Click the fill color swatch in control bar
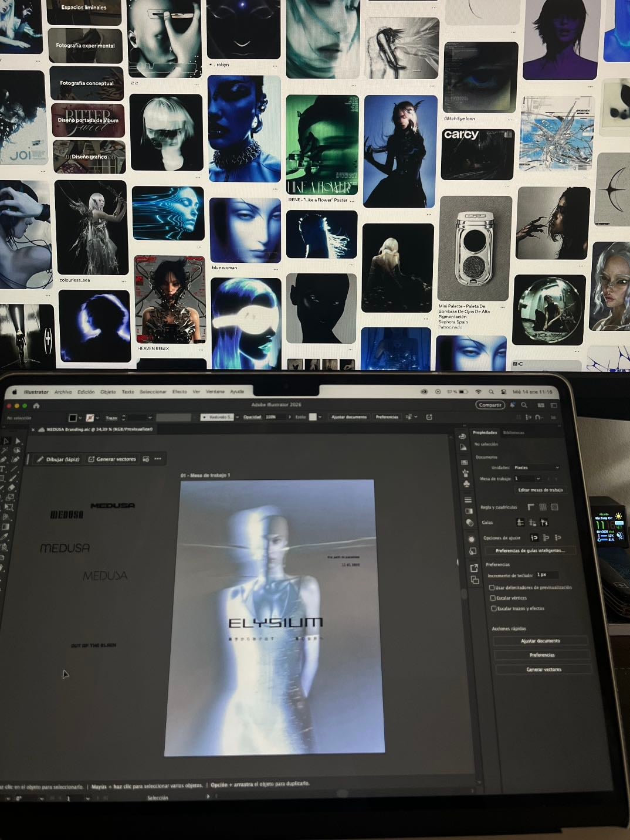The image size is (630, 840). [73, 418]
